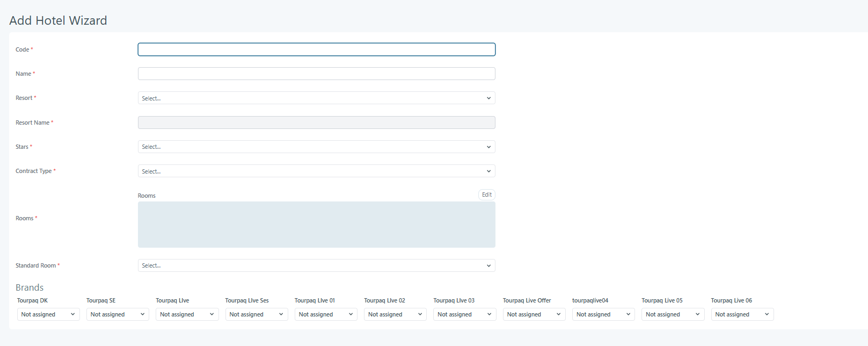Click the Name text field
The width and height of the screenshot is (868, 346).
pos(316,74)
